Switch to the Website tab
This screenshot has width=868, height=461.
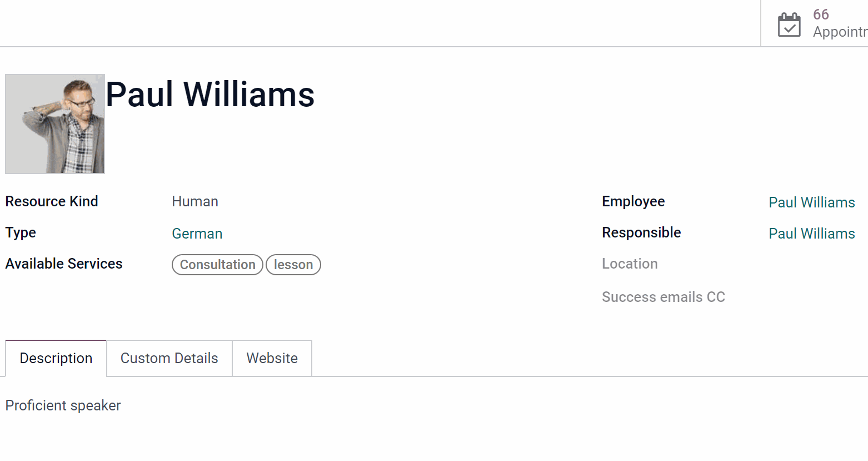click(272, 358)
